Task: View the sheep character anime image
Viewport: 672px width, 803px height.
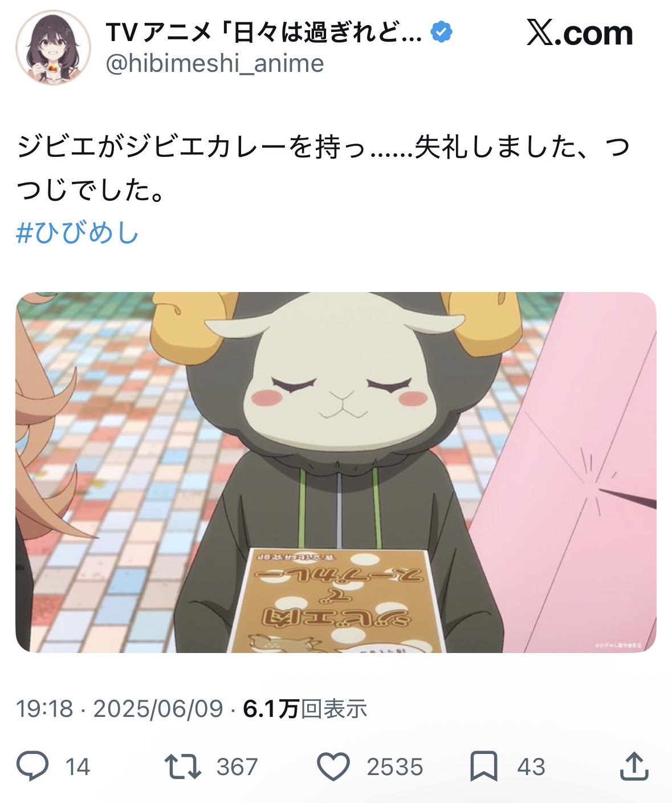Action: pyautogui.click(x=336, y=472)
